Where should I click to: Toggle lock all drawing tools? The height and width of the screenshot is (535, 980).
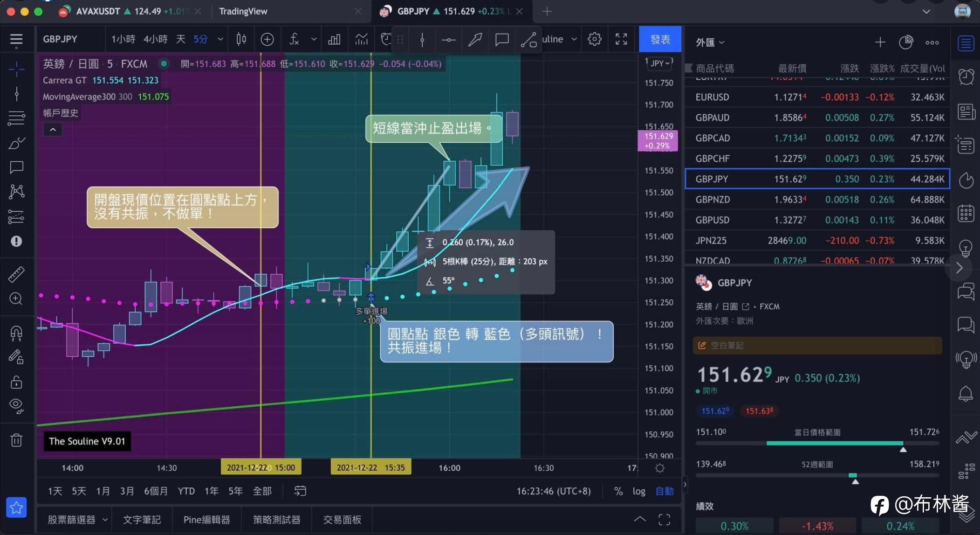(x=16, y=382)
